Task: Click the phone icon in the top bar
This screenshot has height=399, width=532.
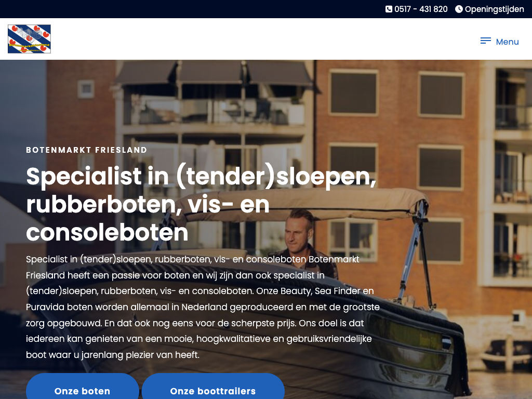Action: coord(389,9)
